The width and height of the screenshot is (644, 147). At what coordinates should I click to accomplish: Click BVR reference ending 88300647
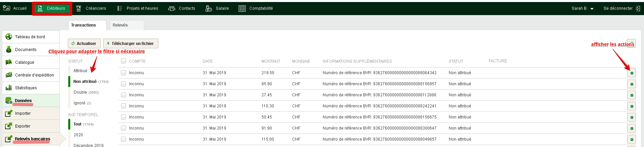(x=379, y=128)
